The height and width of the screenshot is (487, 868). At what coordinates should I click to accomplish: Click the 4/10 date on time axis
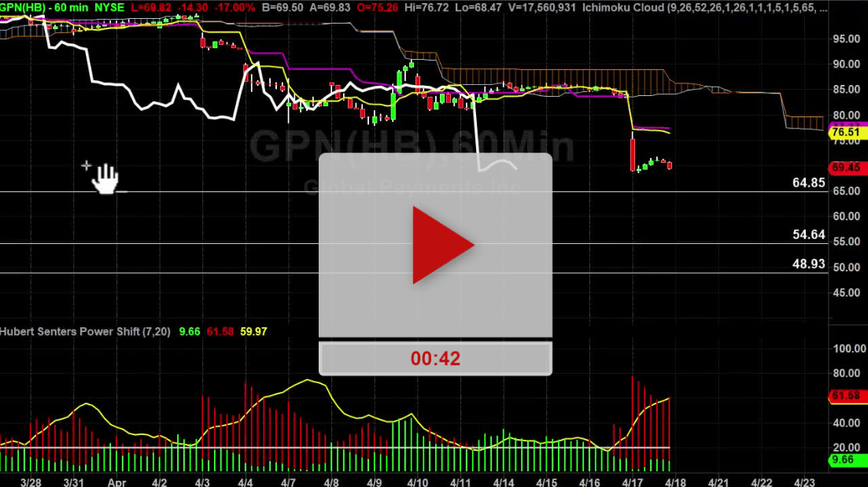tap(417, 482)
